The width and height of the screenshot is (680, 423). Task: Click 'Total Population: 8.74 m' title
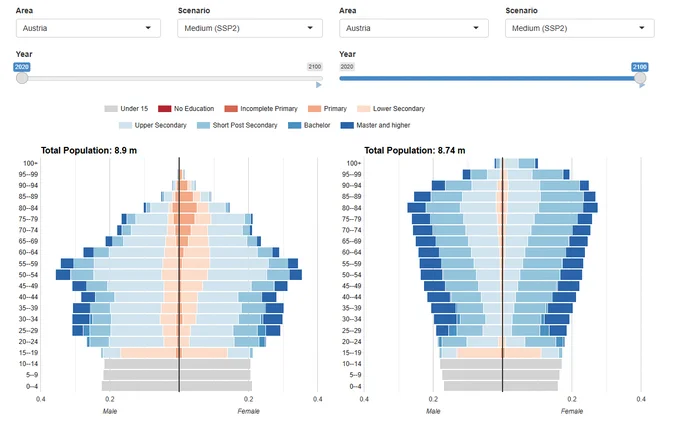coord(415,151)
